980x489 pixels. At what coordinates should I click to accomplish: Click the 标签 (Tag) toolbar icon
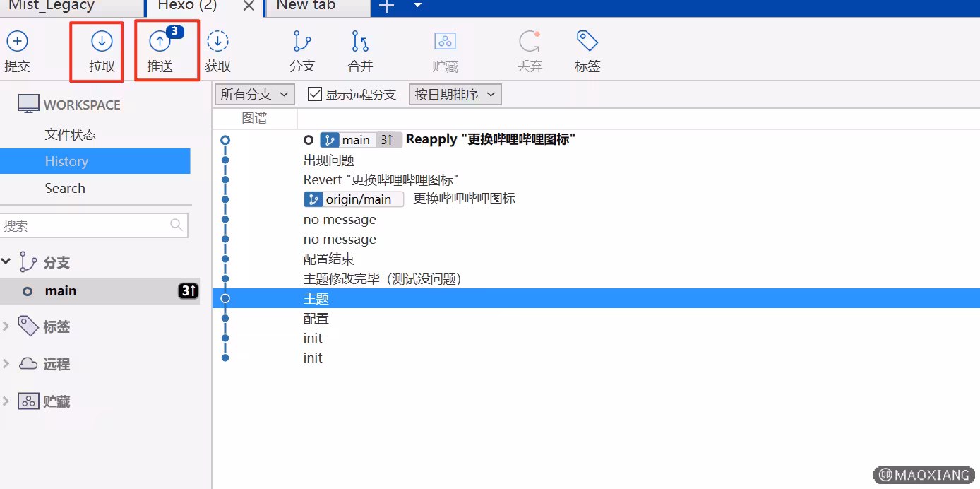587,42
